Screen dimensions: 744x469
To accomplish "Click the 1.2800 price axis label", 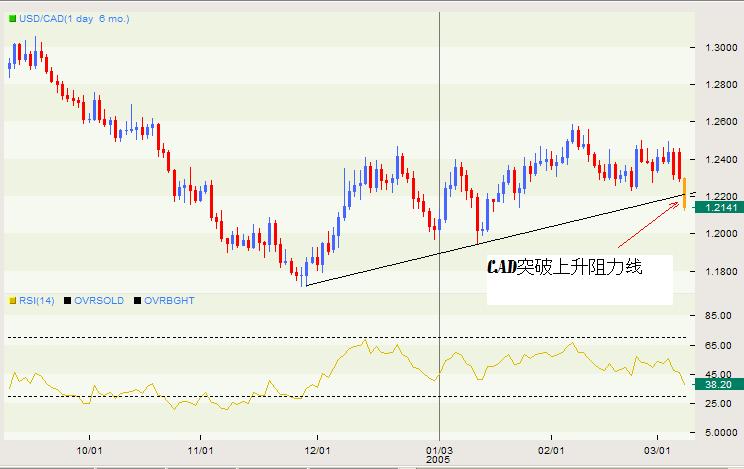I will click(721, 84).
